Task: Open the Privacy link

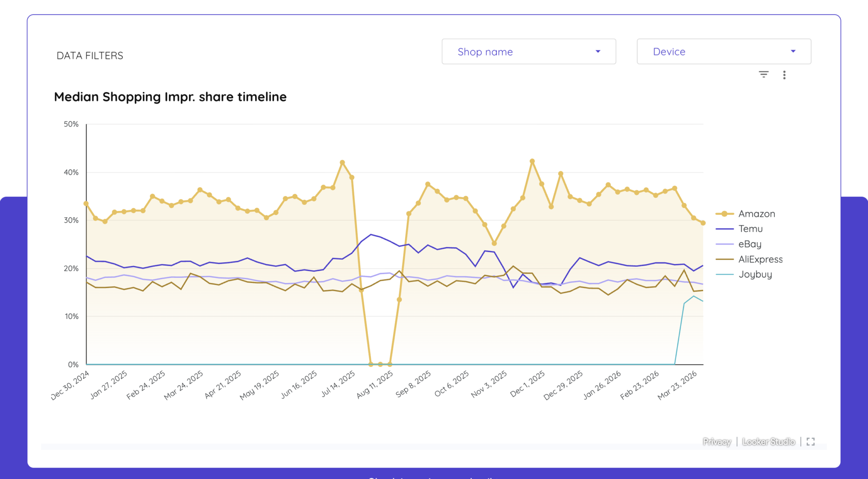Action: click(x=717, y=442)
